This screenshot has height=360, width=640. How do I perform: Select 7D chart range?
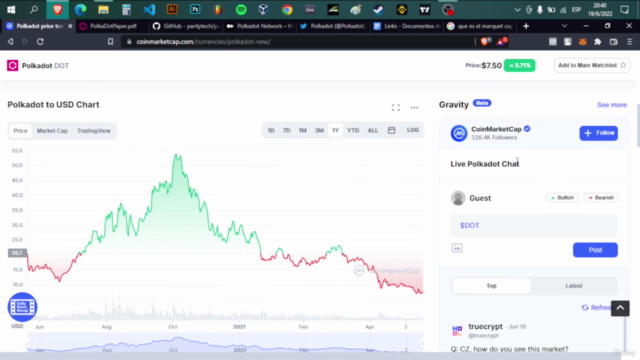pyautogui.click(x=287, y=130)
